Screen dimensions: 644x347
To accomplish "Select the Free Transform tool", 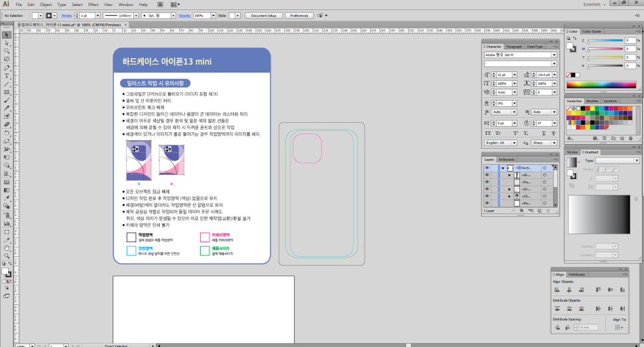I will click(7, 157).
